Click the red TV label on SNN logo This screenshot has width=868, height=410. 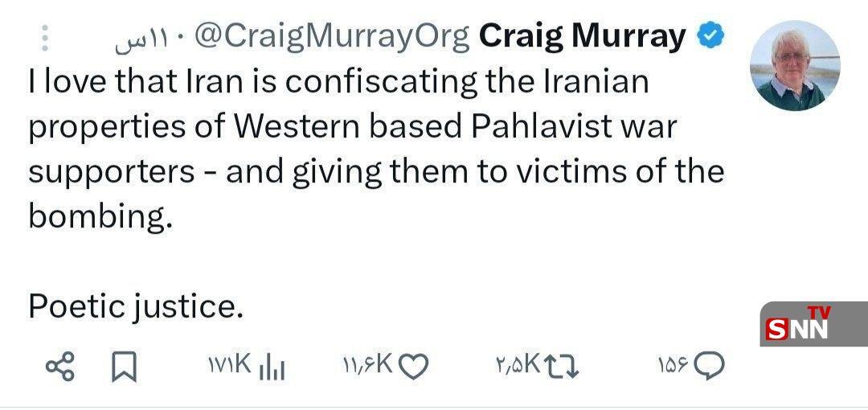818,313
